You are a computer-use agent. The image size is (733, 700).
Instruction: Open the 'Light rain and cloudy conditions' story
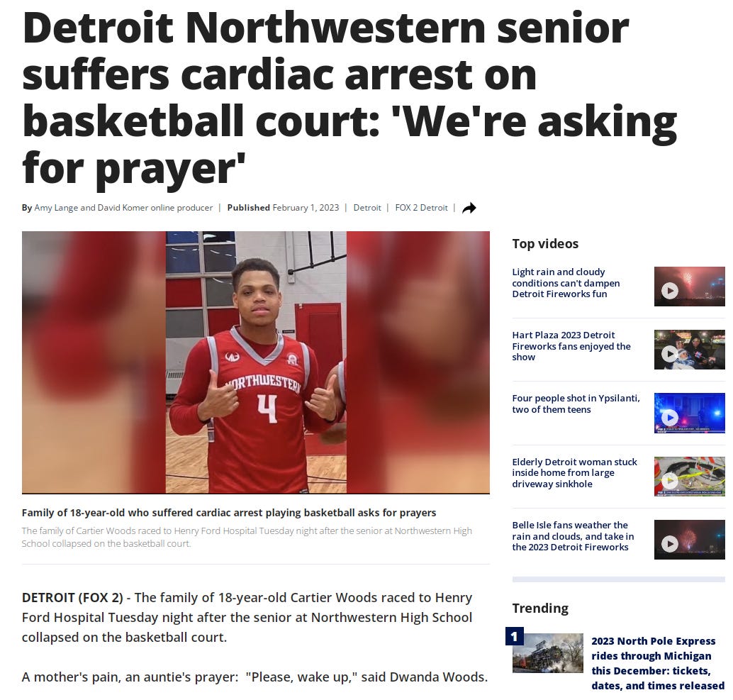coord(566,283)
